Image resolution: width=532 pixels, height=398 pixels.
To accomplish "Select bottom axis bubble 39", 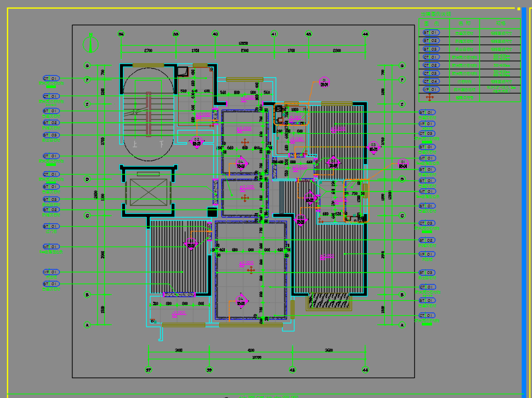I will point(209,370).
